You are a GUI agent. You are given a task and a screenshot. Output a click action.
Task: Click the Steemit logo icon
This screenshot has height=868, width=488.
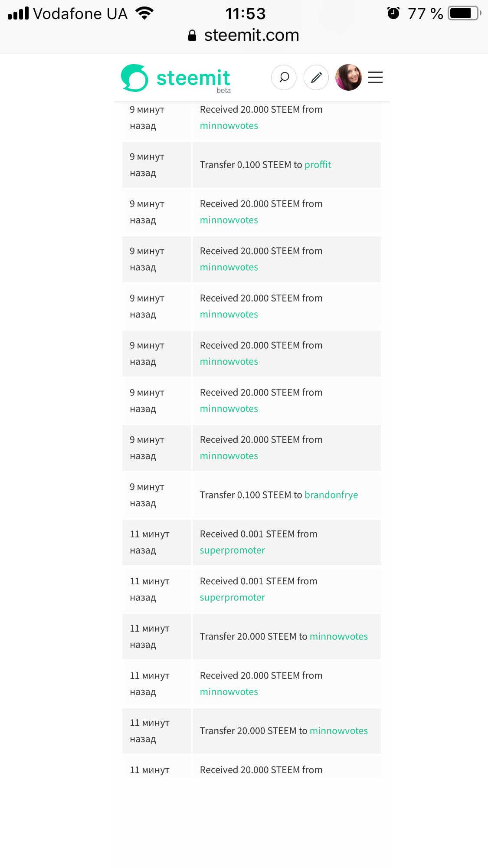coord(134,78)
